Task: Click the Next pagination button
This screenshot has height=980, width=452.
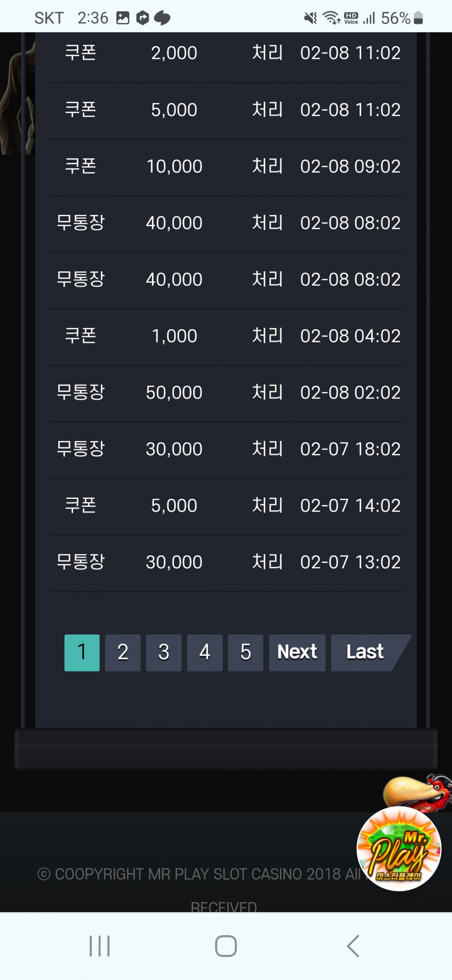Action: [297, 652]
